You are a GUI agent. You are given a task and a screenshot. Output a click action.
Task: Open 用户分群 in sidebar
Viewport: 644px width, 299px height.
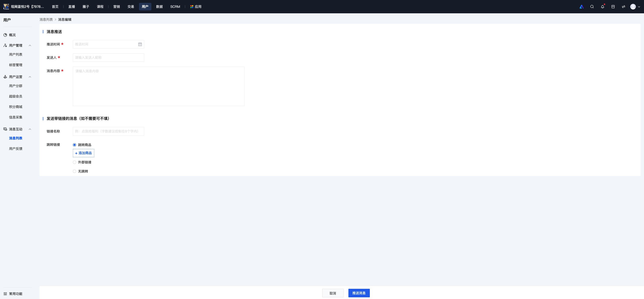16,86
